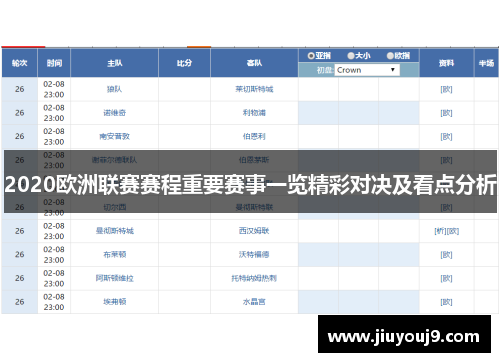The width and height of the screenshot is (500, 362).
Task: Open home team 布莱顿 link
Action: pos(114,254)
